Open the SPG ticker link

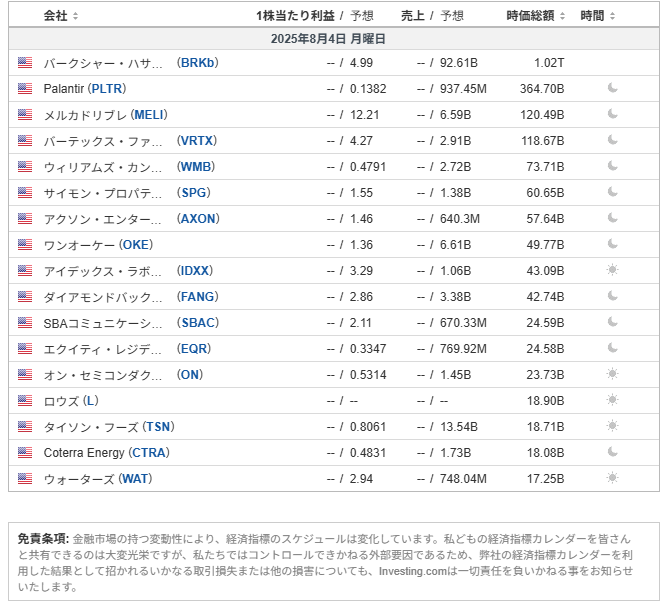[194, 193]
